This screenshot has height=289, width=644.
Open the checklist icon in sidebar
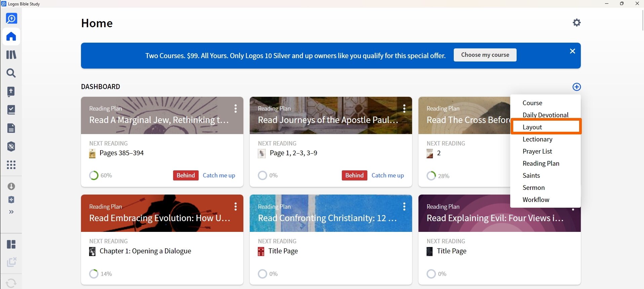point(11,110)
